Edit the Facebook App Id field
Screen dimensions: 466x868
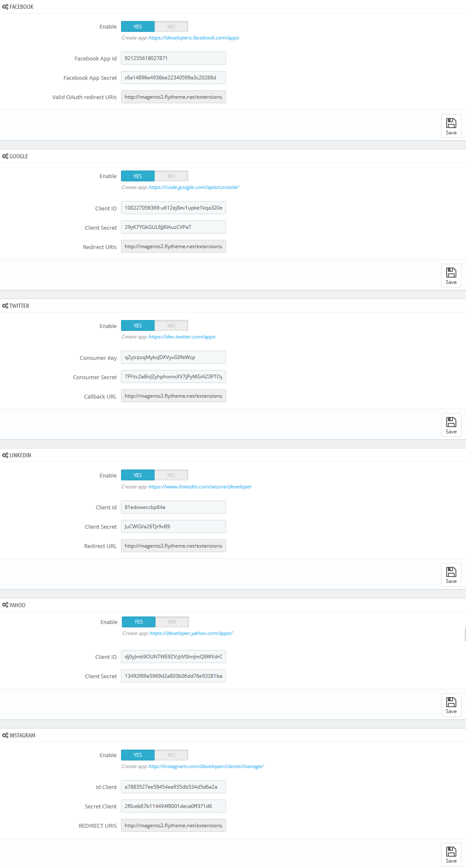tap(174, 58)
